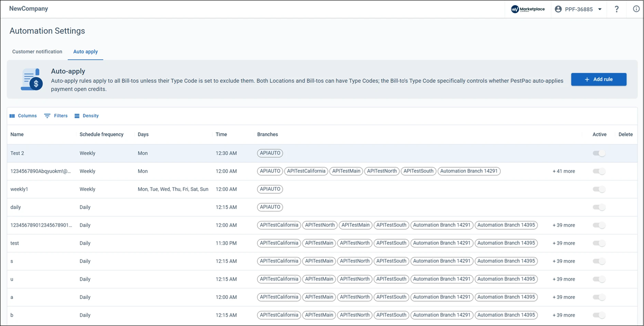Click the Delete column header

pyautogui.click(x=626, y=134)
